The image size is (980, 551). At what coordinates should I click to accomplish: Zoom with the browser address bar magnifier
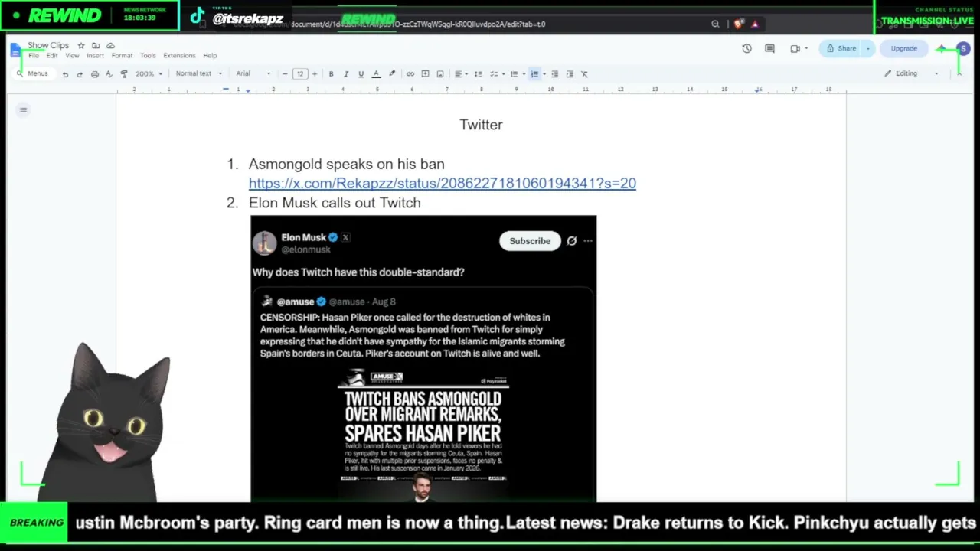(715, 24)
